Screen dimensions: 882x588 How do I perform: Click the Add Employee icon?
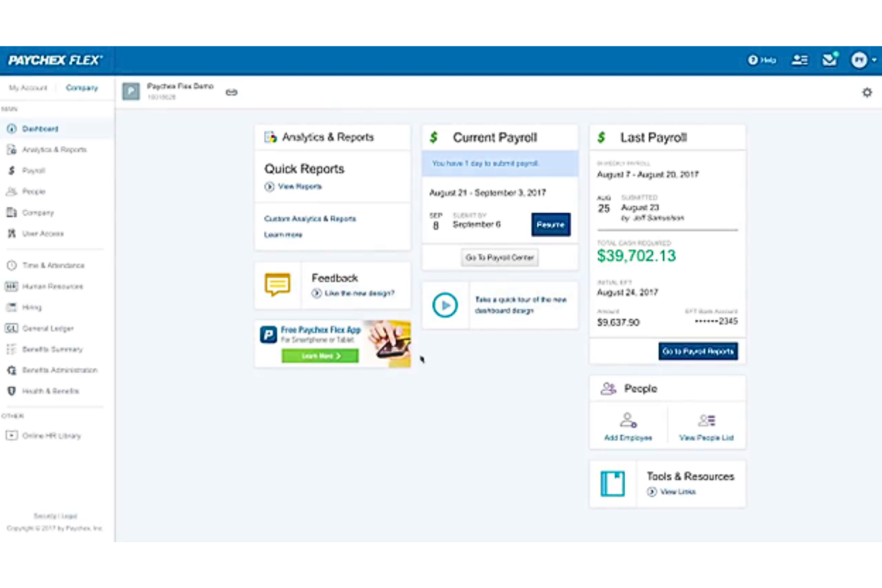click(628, 420)
